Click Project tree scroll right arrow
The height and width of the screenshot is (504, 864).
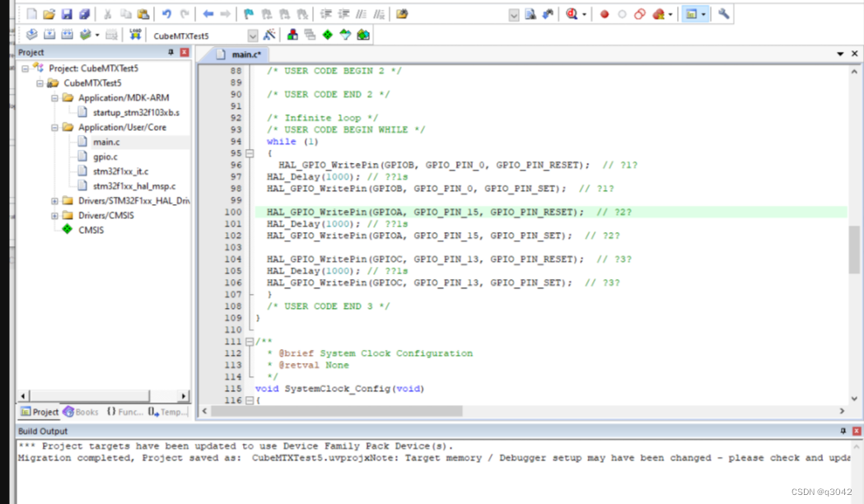coord(184,396)
